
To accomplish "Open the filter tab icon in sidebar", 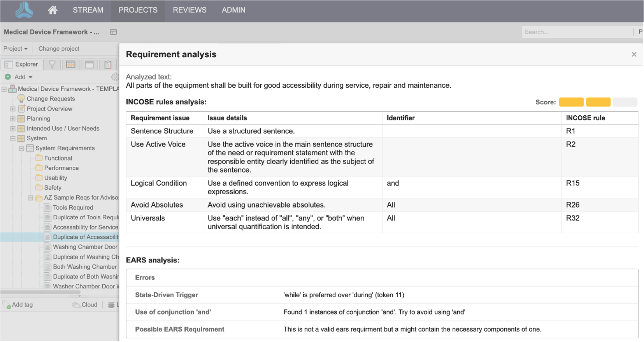I will pos(52,65).
